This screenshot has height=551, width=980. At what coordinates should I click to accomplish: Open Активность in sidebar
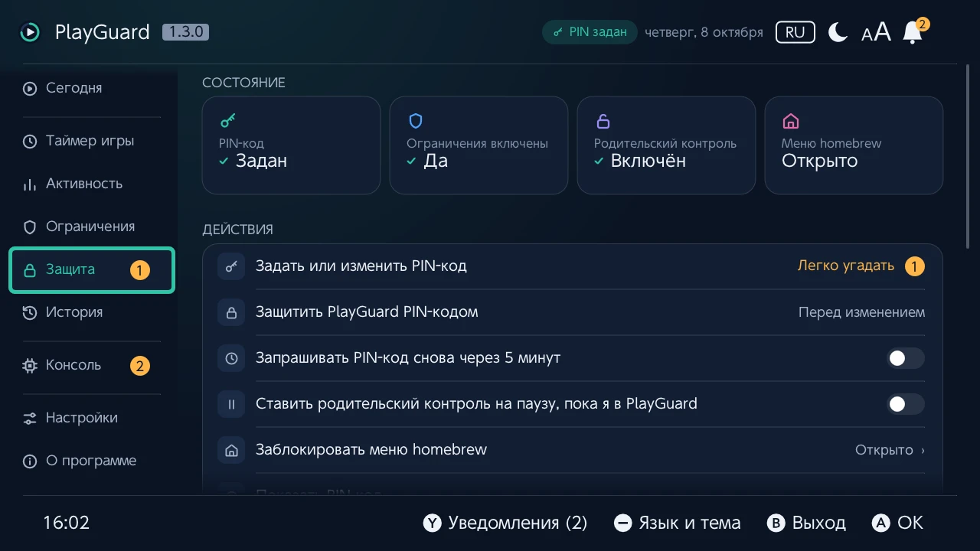[92, 184]
